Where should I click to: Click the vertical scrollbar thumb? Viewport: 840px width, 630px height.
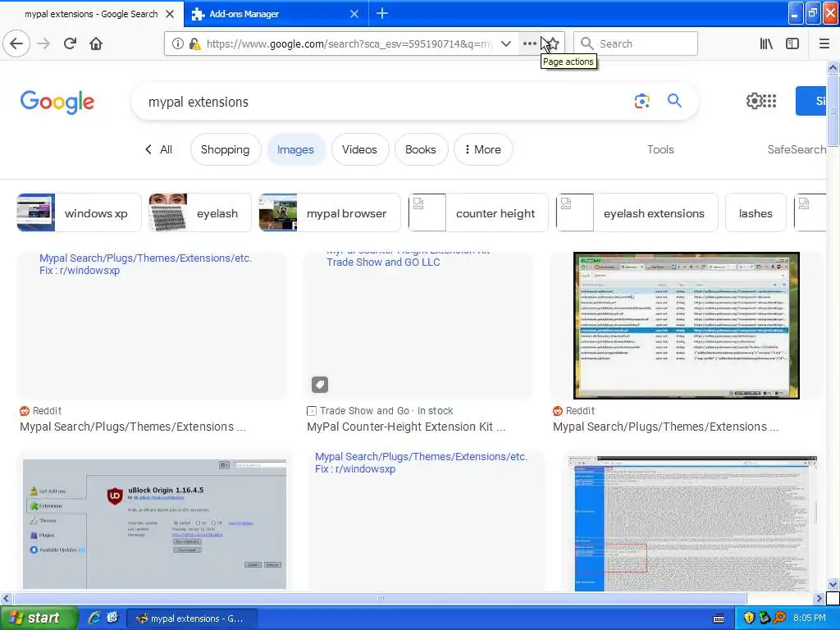pos(833,110)
